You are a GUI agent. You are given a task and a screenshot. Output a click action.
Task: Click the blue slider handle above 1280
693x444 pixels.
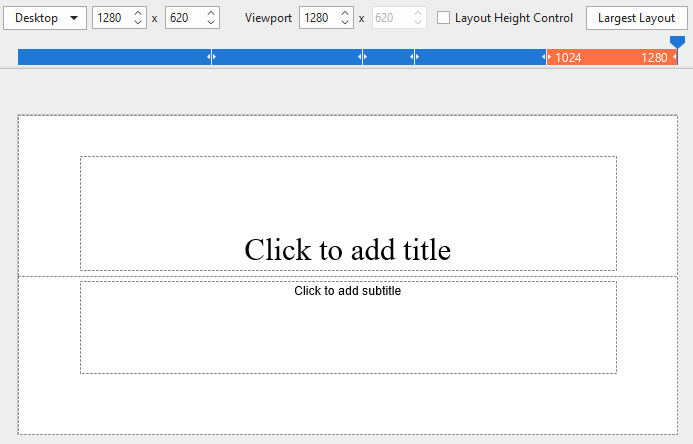(677, 42)
